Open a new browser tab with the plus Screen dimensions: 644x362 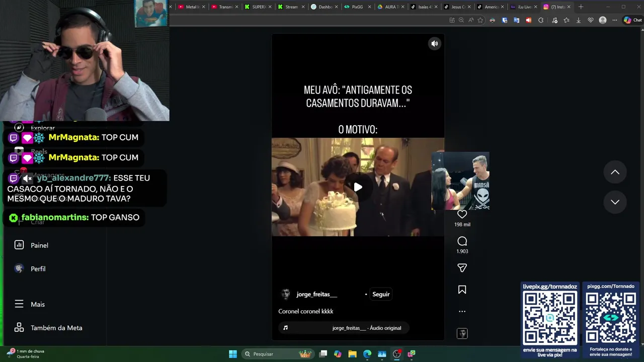click(581, 7)
